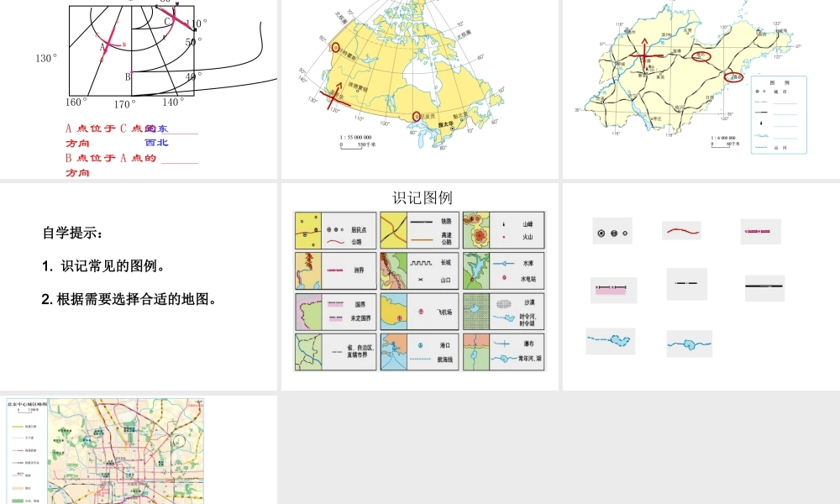Screen dimensions: 840x504
Task: Click point B label on the grid
Action: click(x=128, y=76)
